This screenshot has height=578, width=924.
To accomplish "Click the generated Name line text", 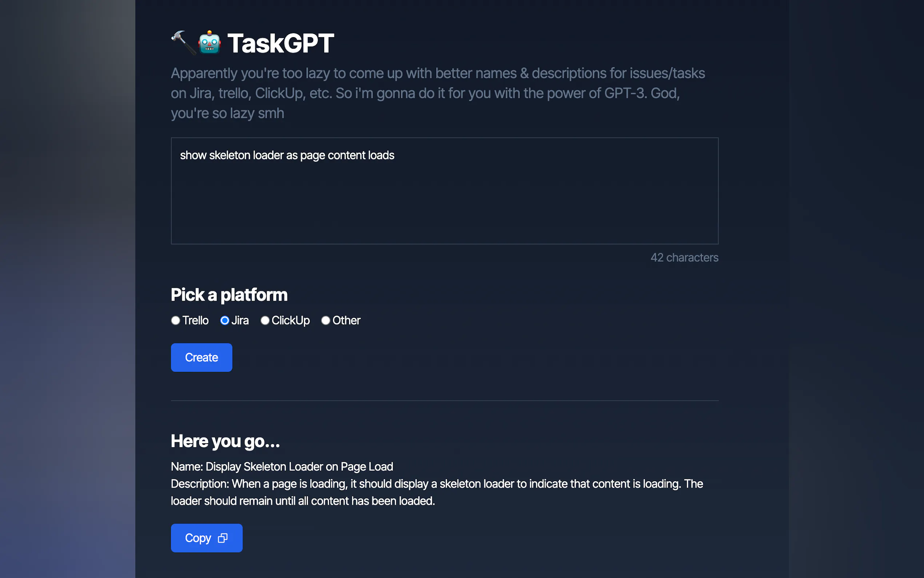I will click(282, 467).
